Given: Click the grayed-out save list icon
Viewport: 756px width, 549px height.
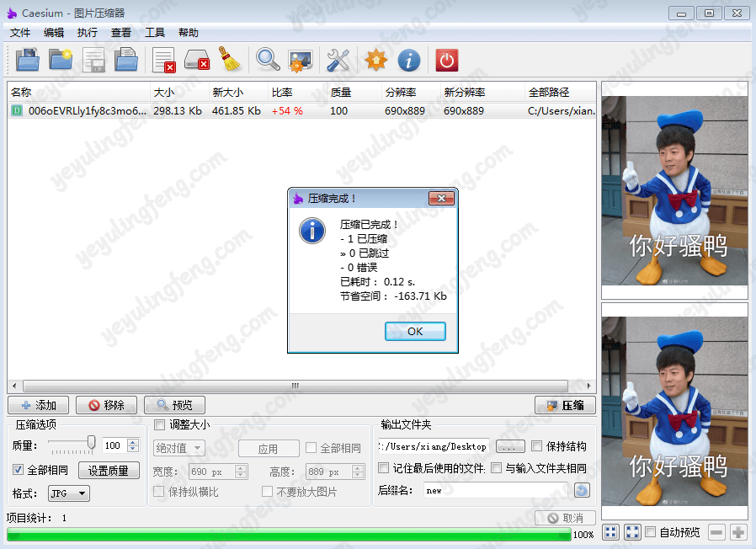Looking at the screenshot, I should (93, 61).
